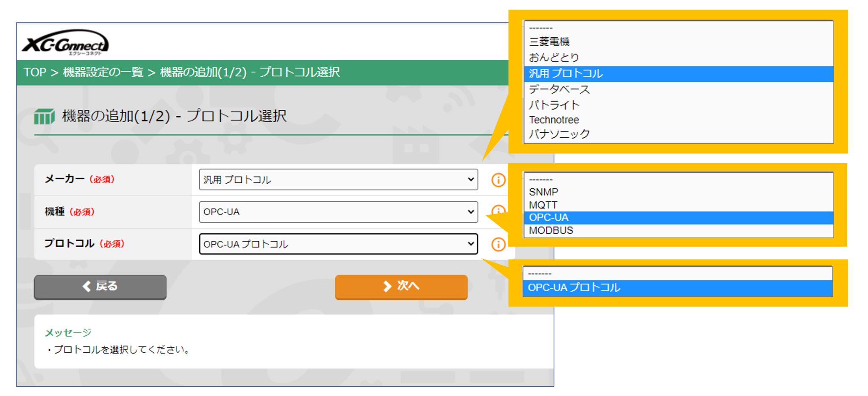Click the orange 次へ button
The image size is (868, 396).
coord(401,287)
